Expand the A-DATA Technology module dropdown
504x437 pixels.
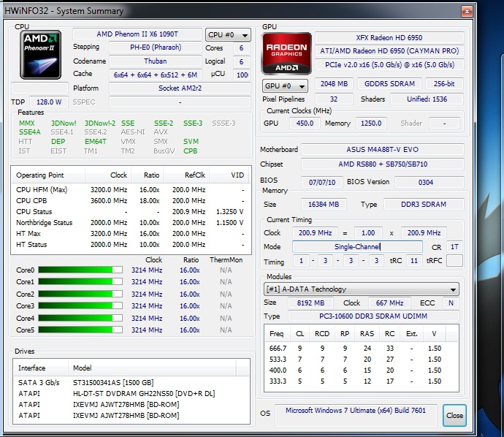click(x=362, y=289)
